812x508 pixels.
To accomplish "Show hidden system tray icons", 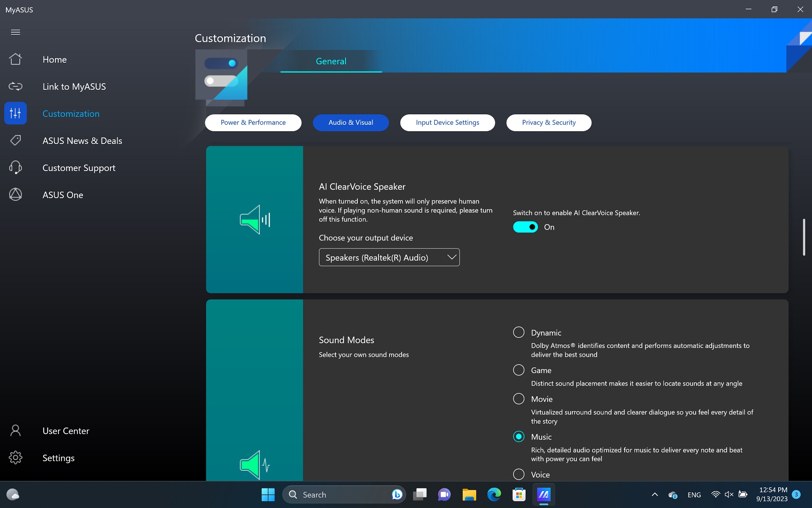I will [x=655, y=494].
